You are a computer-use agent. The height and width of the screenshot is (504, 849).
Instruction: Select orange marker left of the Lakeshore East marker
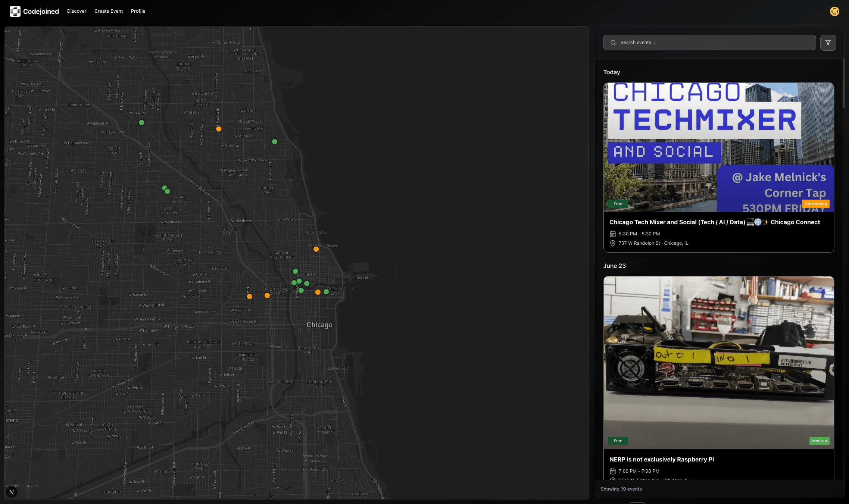click(x=318, y=292)
